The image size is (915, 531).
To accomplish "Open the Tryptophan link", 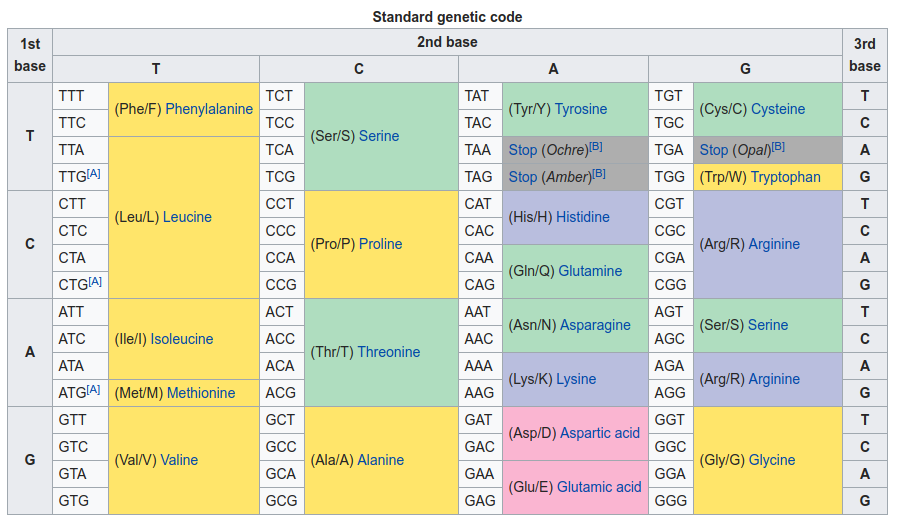I will click(785, 177).
